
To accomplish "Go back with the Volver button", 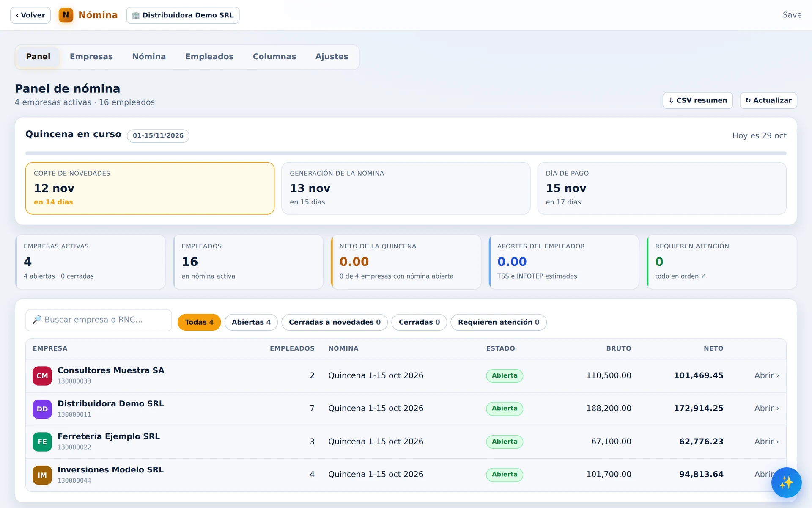I will tap(30, 15).
